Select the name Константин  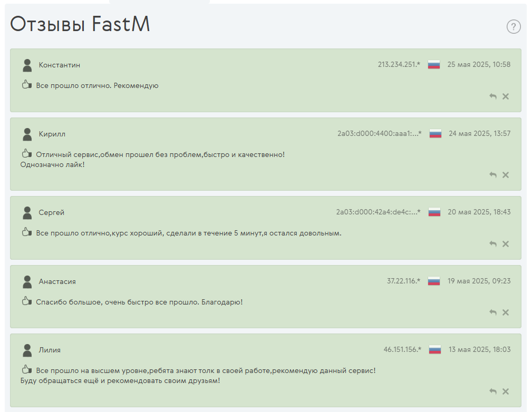(60, 65)
